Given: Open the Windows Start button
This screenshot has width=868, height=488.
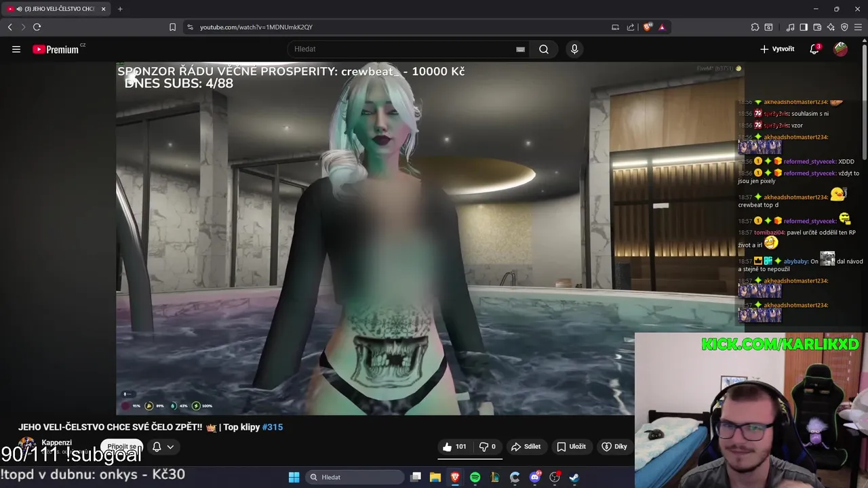Looking at the screenshot, I should (294, 477).
